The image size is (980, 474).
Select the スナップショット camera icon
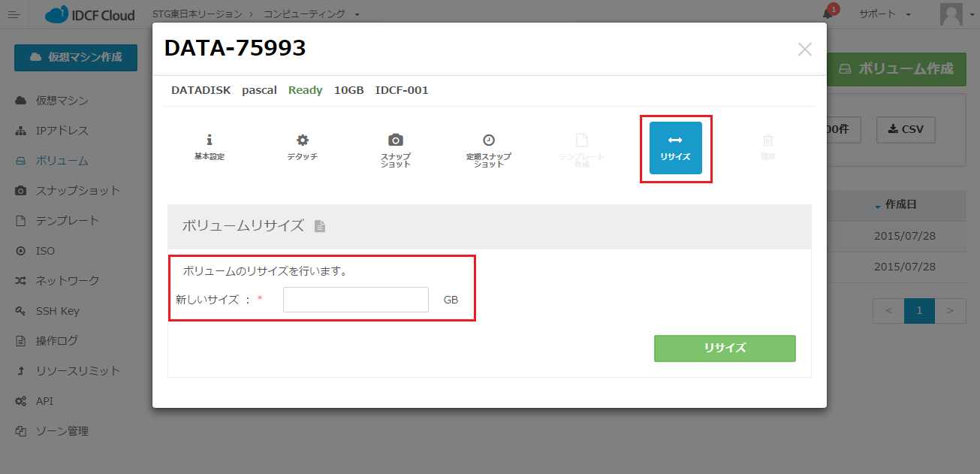(x=395, y=140)
